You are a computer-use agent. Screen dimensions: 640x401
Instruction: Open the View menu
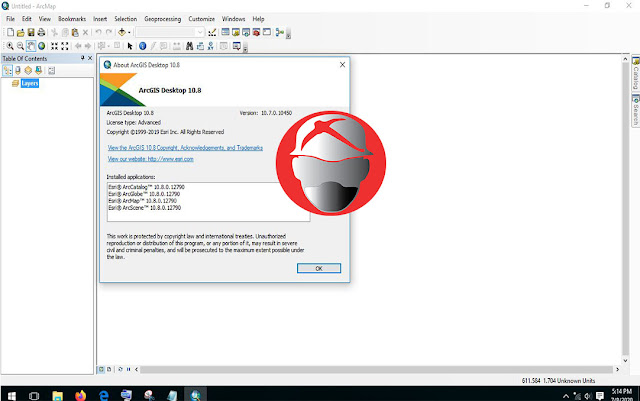pyautogui.click(x=44, y=19)
